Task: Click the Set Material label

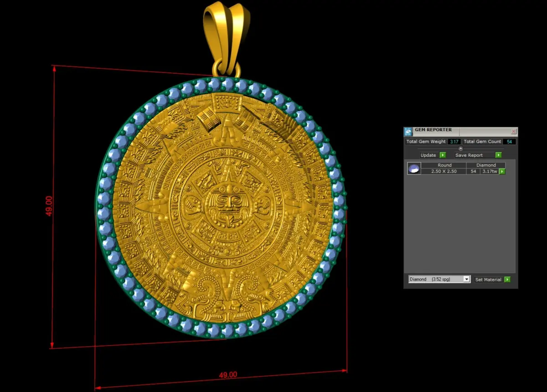Action: tap(488, 280)
